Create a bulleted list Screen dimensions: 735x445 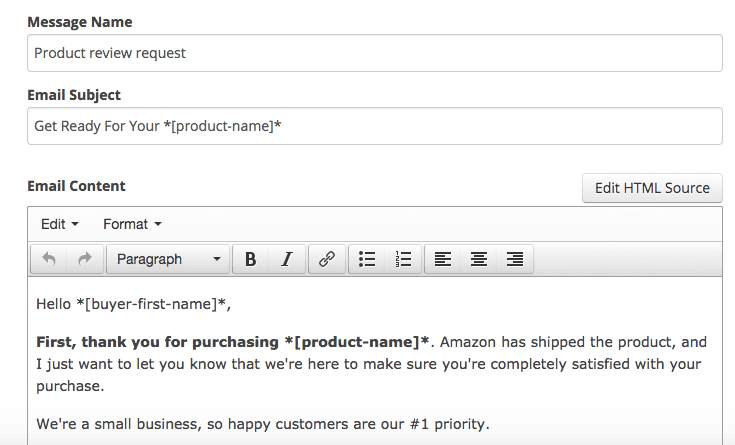pos(367,259)
